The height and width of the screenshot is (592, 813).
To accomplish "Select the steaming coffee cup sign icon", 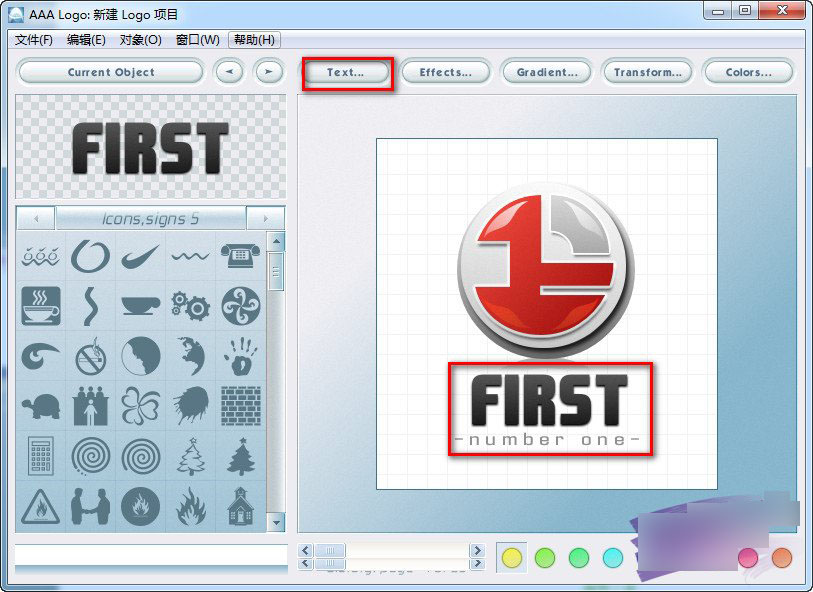I will click(x=40, y=306).
